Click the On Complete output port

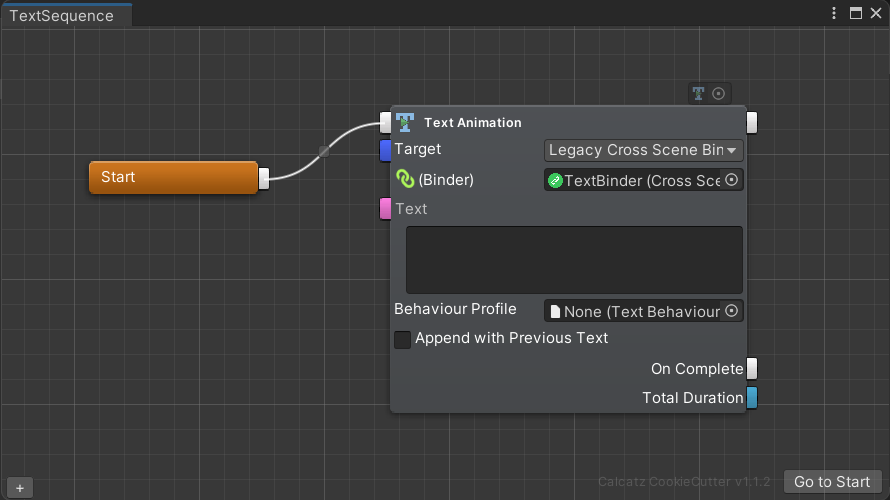click(752, 368)
